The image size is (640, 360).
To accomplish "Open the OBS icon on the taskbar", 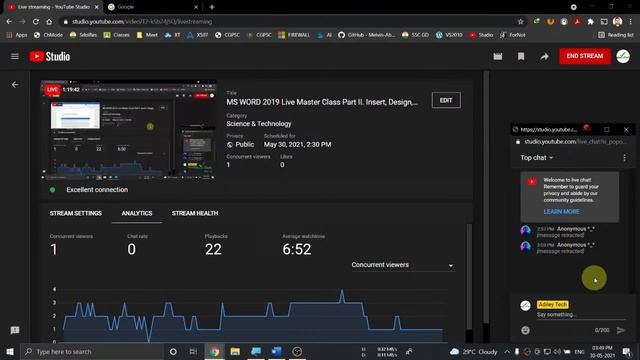I will [297, 351].
